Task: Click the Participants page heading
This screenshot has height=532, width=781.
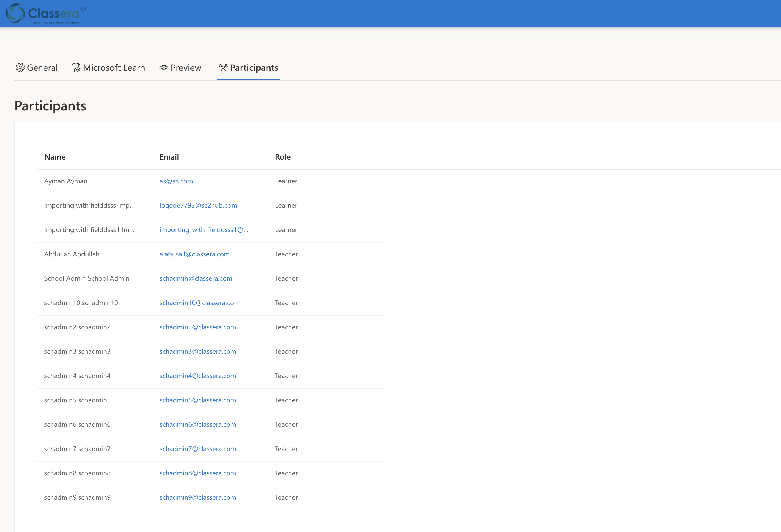Action: click(x=50, y=106)
